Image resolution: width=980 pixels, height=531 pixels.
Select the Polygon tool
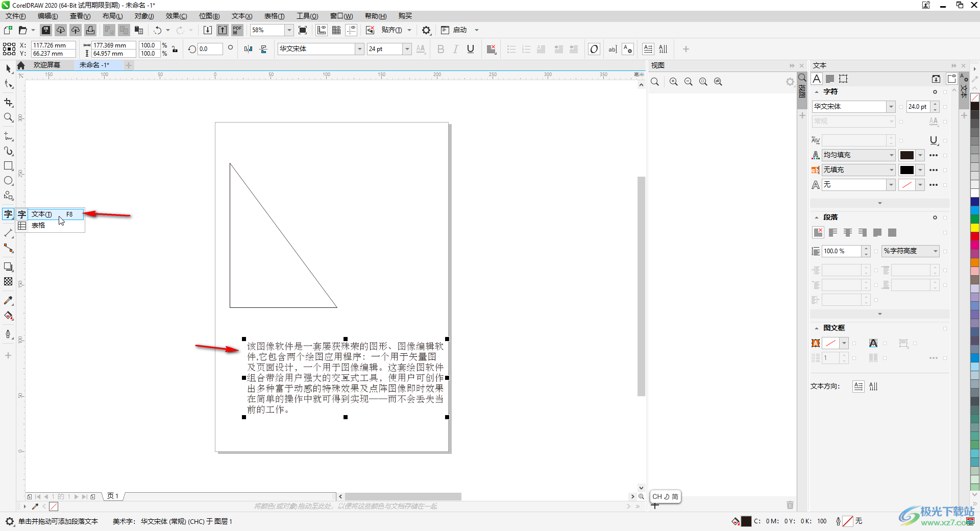click(x=8, y=196)
